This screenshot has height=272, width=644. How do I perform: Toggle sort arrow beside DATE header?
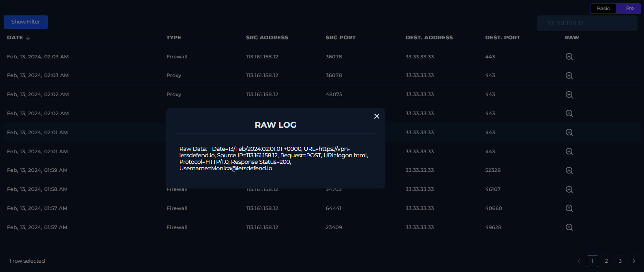28,38
